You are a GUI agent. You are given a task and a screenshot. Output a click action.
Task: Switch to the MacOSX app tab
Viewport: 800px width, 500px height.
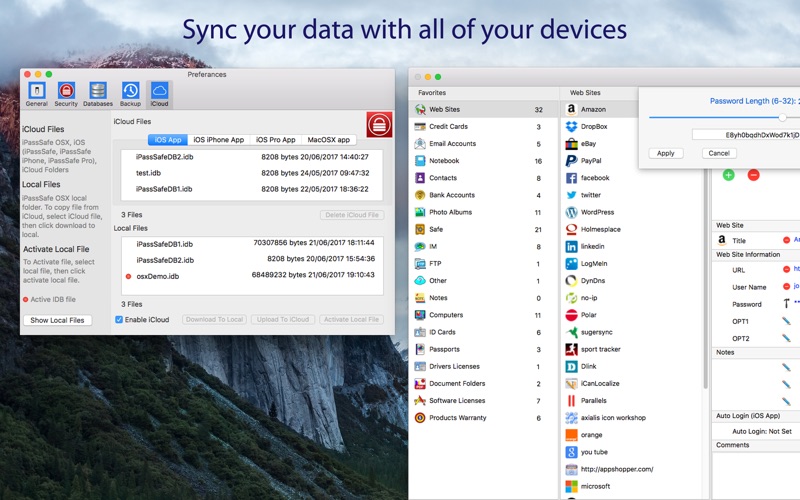(x=329, y=139)
